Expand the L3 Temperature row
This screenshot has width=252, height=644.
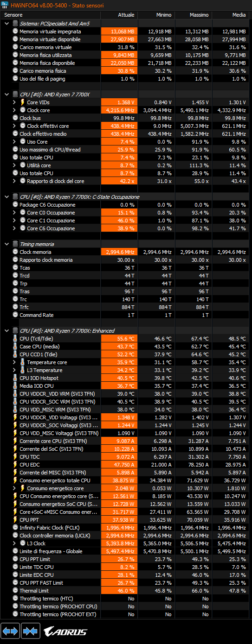tap(15, 370)
